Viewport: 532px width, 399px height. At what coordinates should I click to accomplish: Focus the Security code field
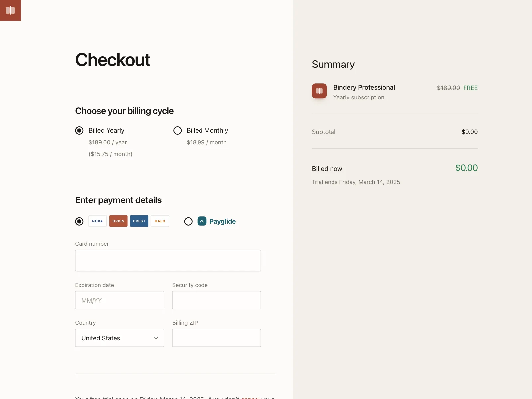216,300
